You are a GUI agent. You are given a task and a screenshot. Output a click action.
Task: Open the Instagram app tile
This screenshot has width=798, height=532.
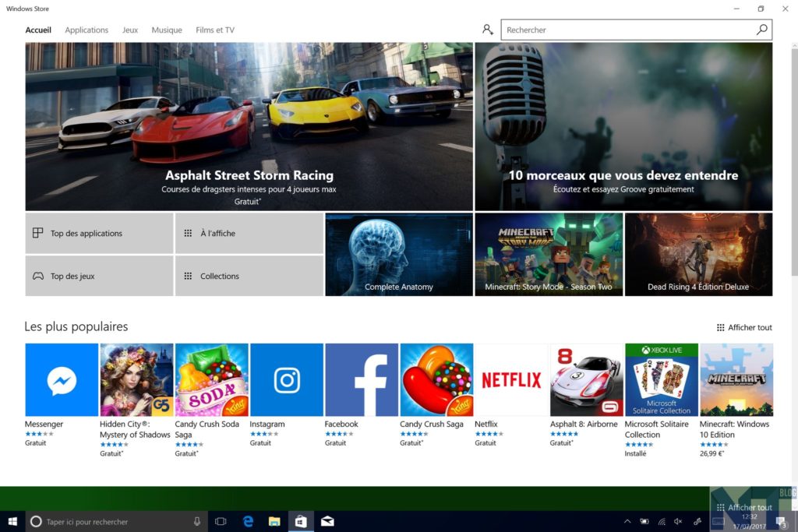click(x=287, y=380)
